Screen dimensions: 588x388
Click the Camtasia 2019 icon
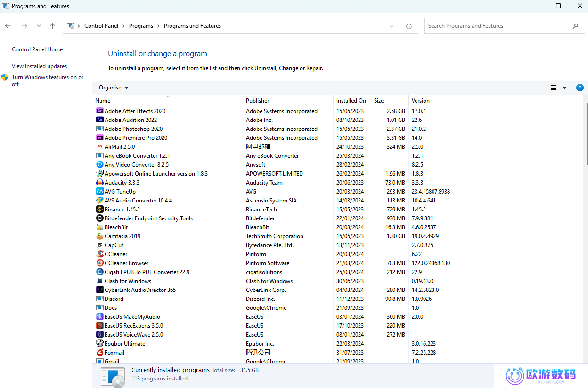click(x=99, y=236)
